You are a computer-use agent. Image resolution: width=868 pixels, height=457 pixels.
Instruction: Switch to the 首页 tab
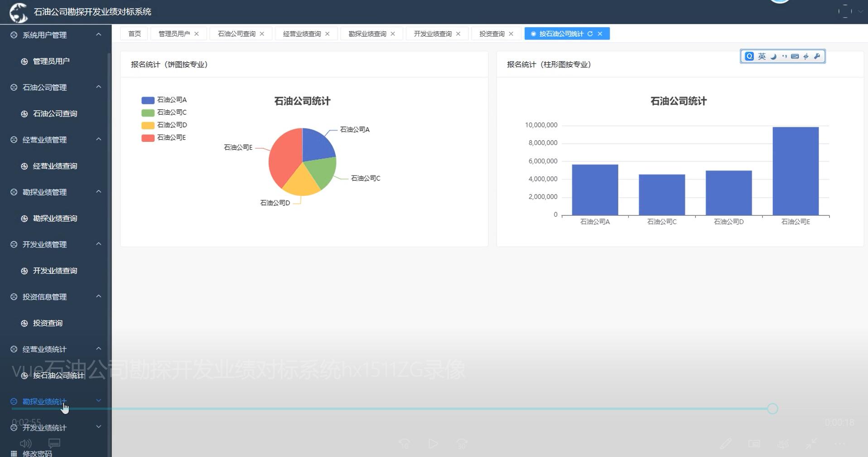click(135, 34)
